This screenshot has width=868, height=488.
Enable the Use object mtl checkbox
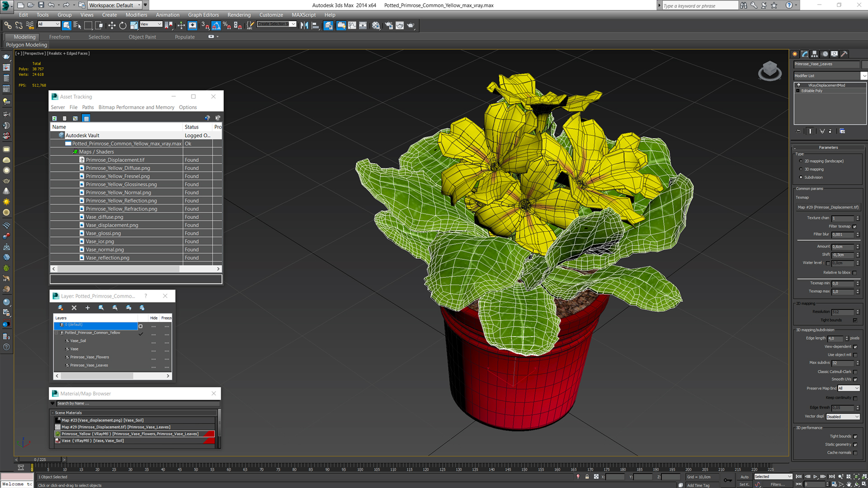pos(855,355)
